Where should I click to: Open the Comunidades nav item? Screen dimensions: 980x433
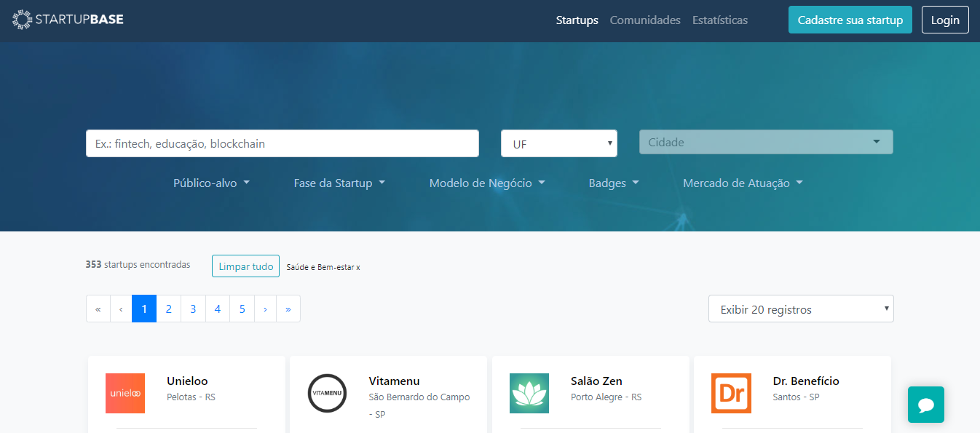[645, 20]
